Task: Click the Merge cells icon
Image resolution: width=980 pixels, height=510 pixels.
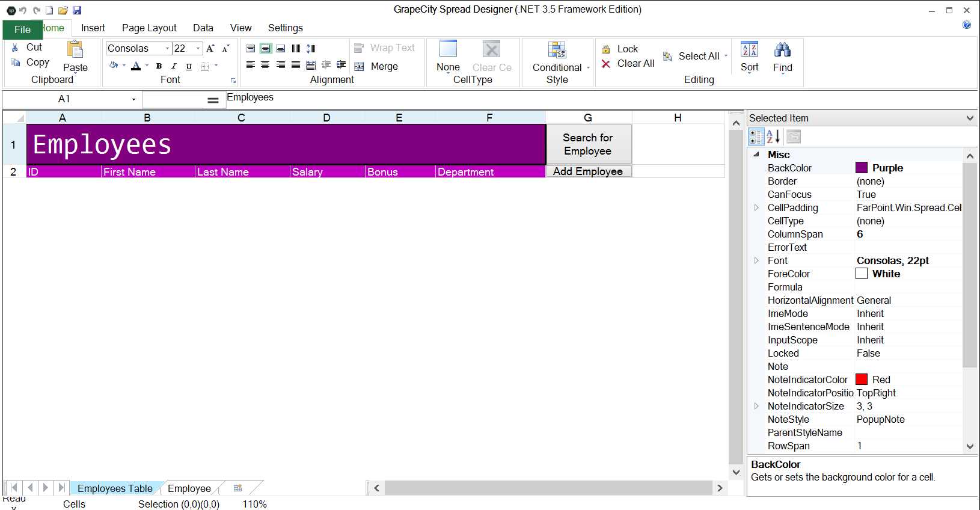Action: point(359,67)
